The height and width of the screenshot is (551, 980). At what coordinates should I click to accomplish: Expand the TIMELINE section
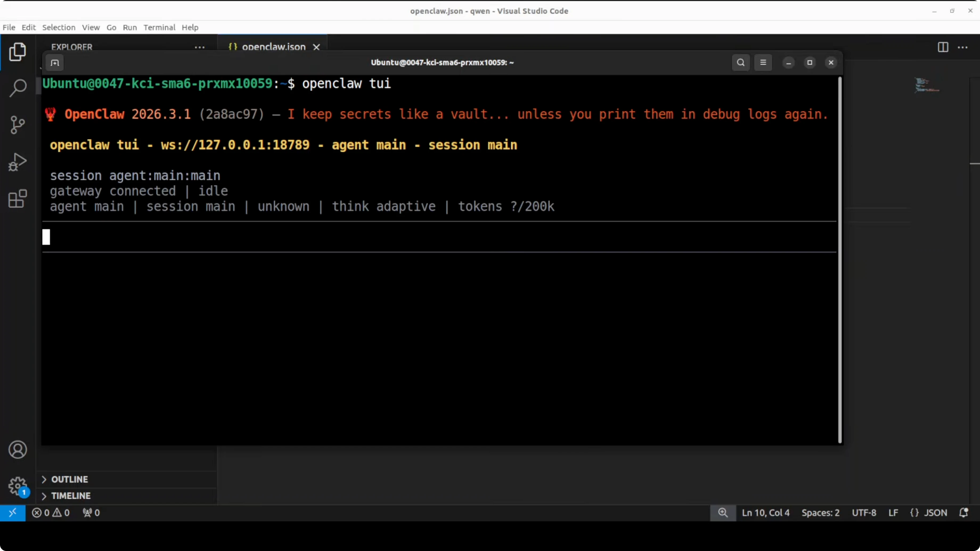coord(71,496)
